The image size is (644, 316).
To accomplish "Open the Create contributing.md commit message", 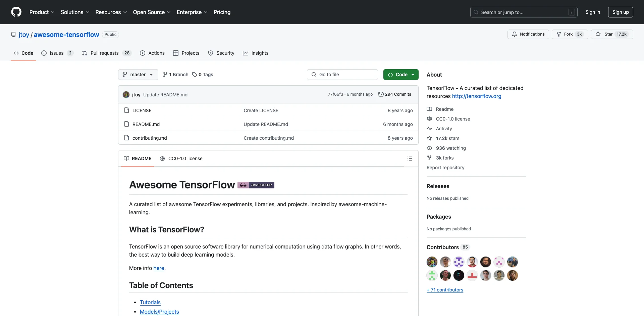I will [269, 138].
